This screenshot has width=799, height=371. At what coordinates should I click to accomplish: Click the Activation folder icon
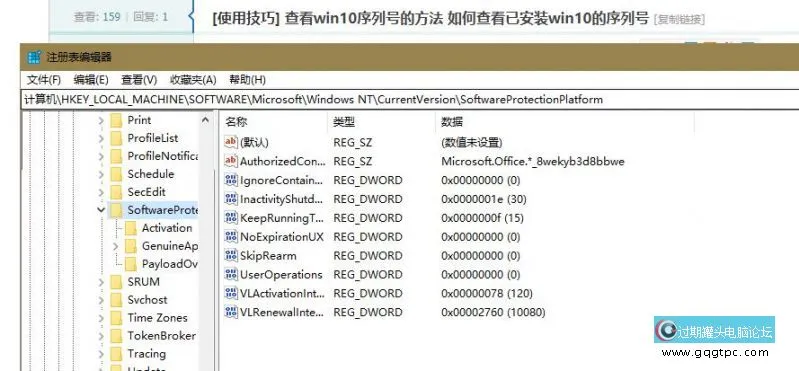coord(131,228)
